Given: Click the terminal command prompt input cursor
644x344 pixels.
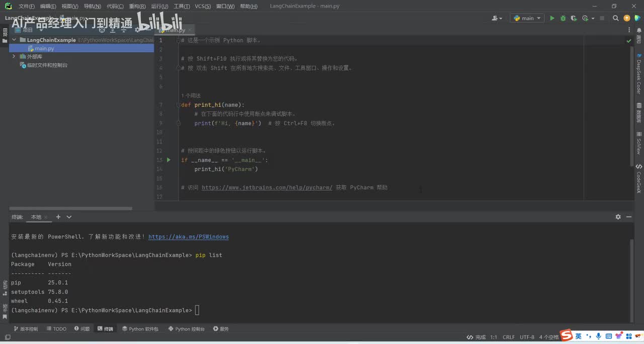Looking at the screenshot, I should pos(197,310).
